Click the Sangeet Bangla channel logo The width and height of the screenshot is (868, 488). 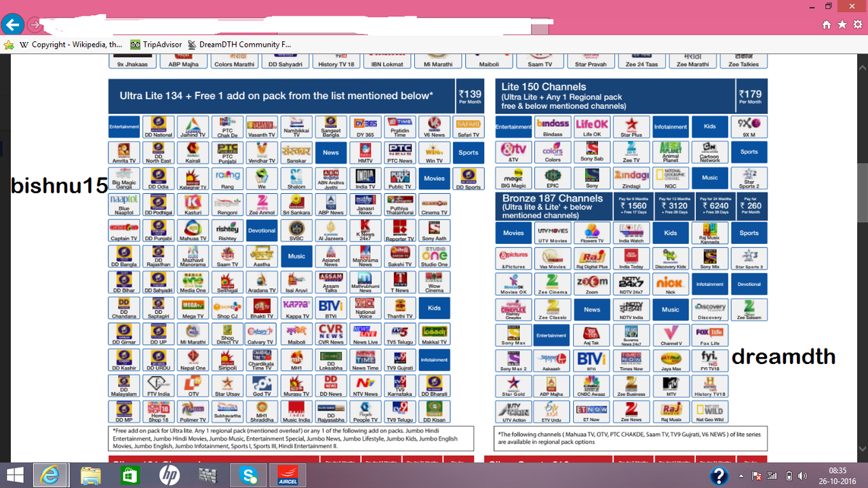331,127
